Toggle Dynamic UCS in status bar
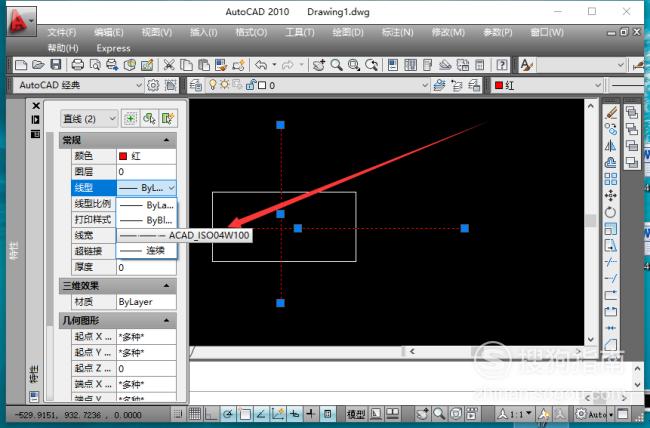Viewport: 650px width, 428px height. tap(278, 414)
